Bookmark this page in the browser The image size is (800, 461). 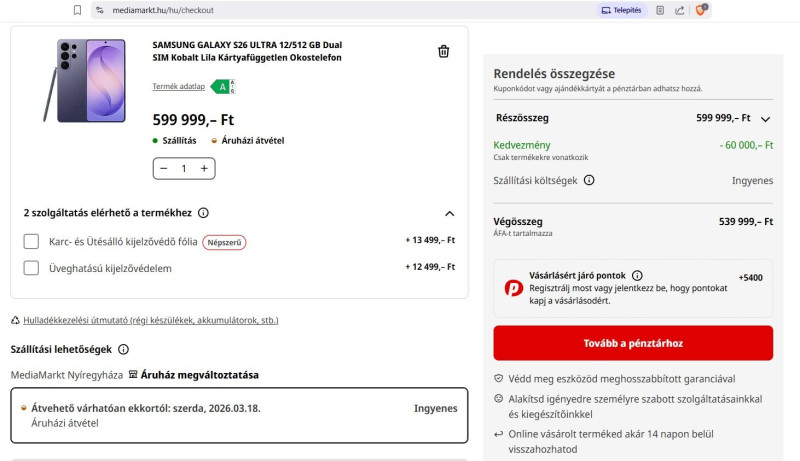point(77,10)
